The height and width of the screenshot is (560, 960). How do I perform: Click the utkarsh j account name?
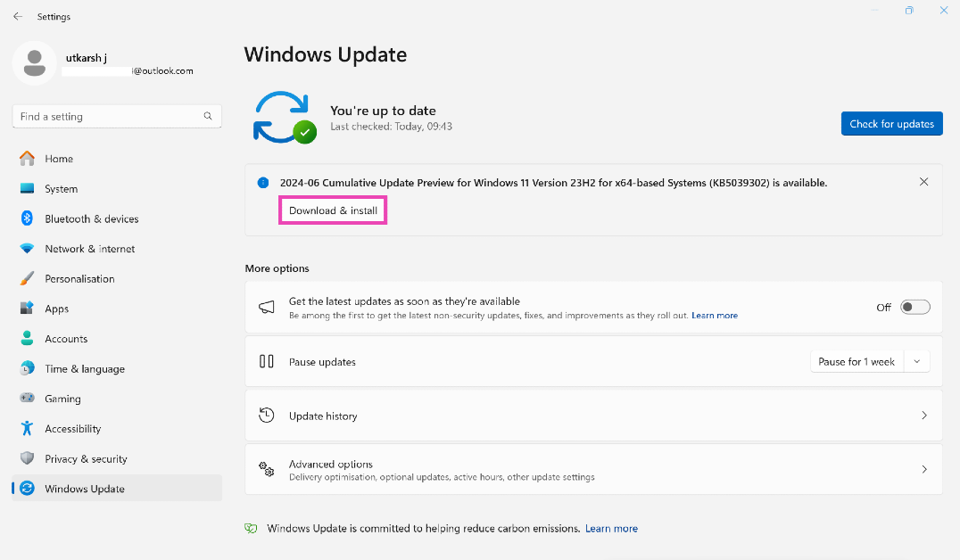coord(87,58)
